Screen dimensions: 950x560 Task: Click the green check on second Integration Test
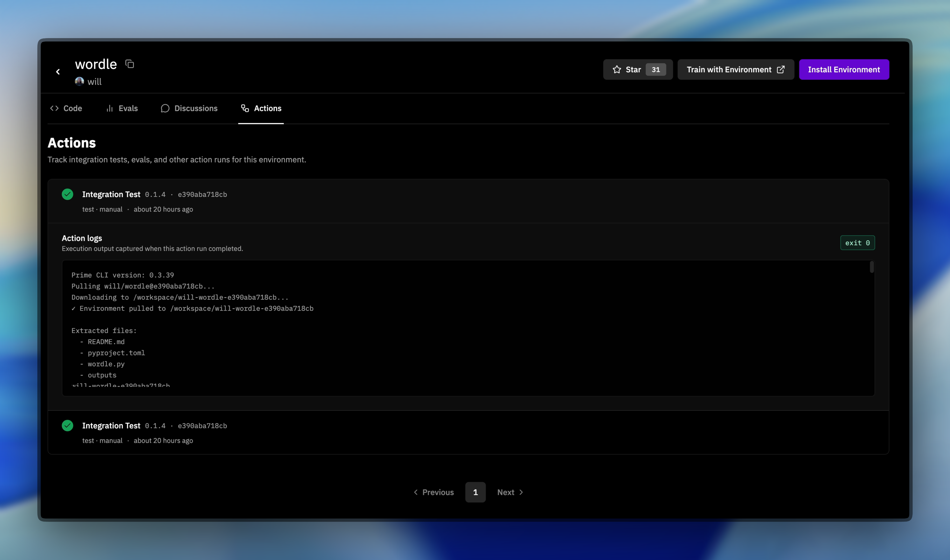(67, 426)
